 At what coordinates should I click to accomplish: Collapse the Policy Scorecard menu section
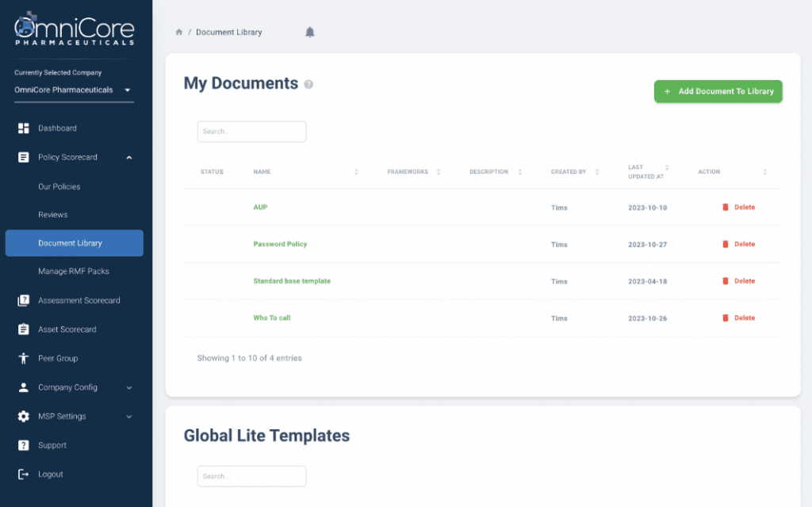[x=128, y=157]
